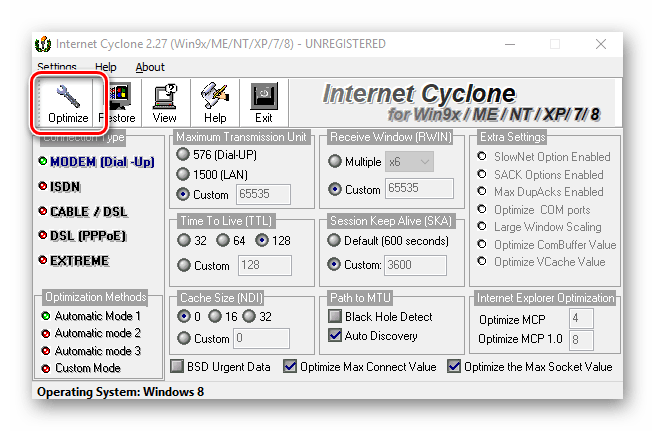The image size is (655, 431).
Task: Select Custom Cache Size radio button
Action: pos(184,338)
